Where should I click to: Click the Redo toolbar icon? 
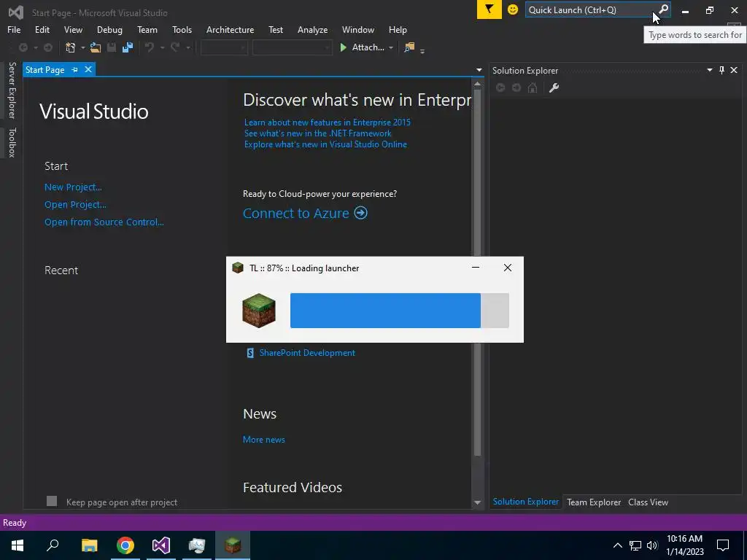(175, 47)
